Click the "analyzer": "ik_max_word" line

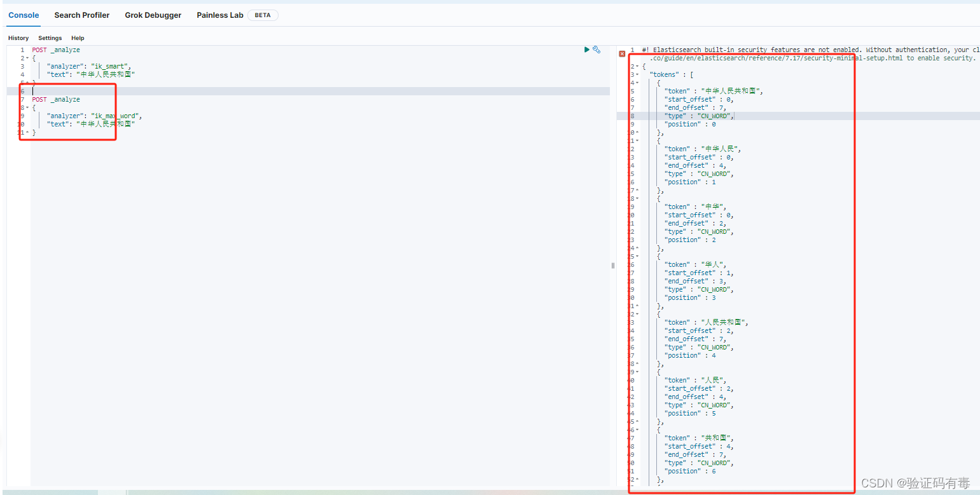tap(95, 116)
